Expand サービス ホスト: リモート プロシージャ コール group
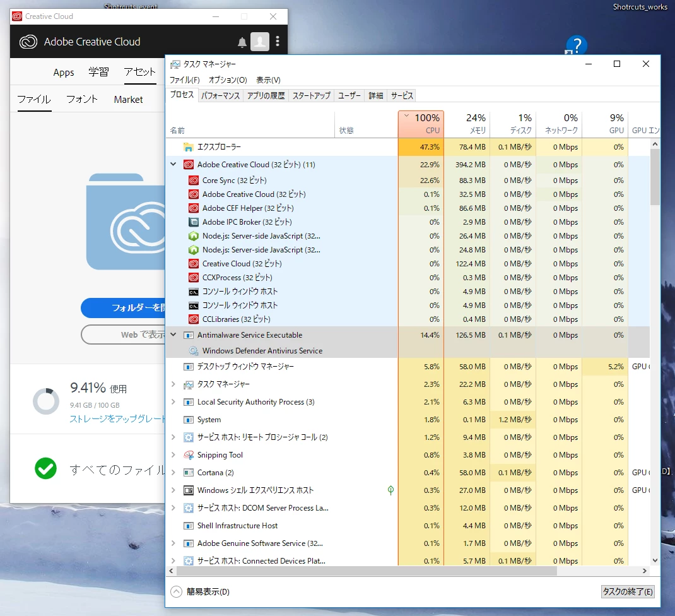This screenshot has width=675, height=616. (x=173, y=437)
